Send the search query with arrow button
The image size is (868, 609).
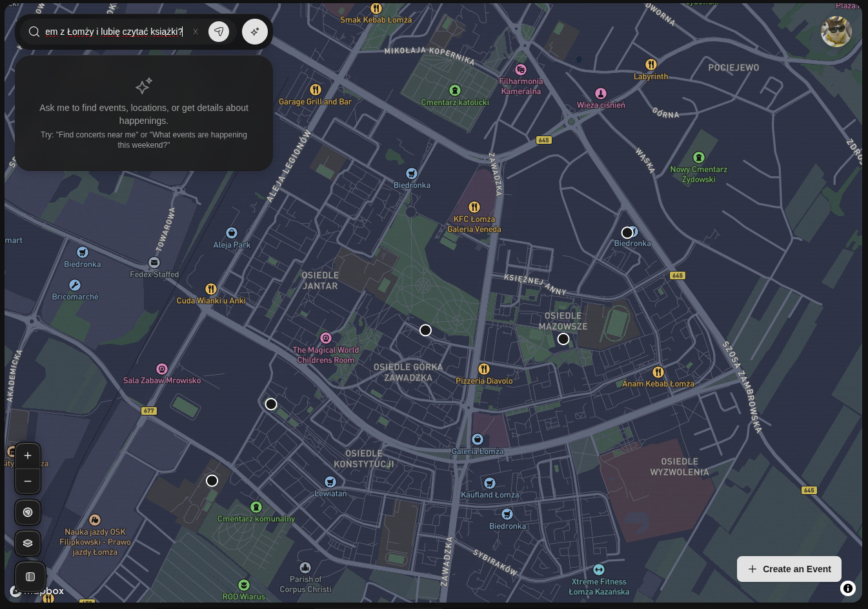point(219,32)
